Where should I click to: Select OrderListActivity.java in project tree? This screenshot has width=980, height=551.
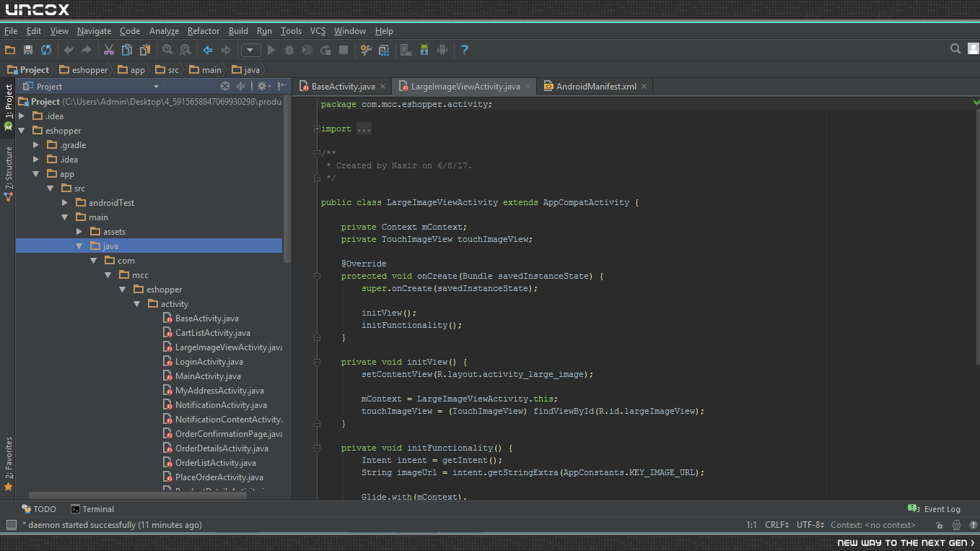coord(216,463)
